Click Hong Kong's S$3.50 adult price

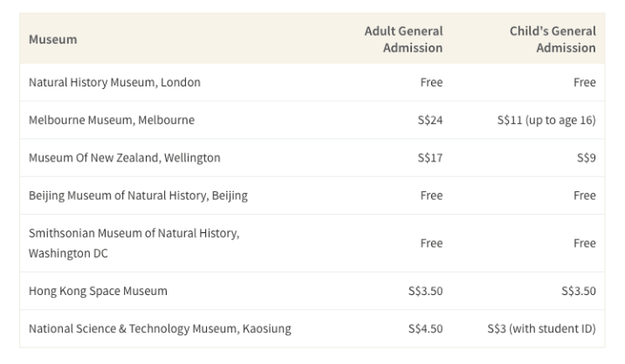point(425,291)
